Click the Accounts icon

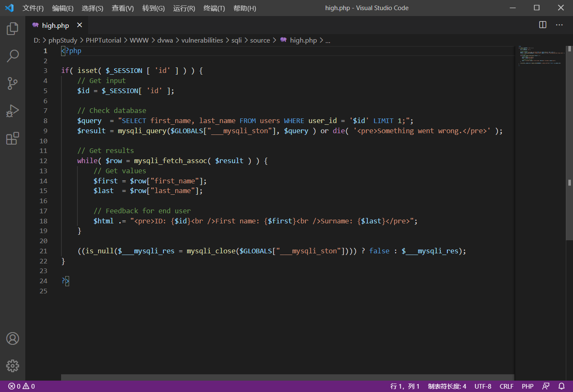click(x=13, y=338)
